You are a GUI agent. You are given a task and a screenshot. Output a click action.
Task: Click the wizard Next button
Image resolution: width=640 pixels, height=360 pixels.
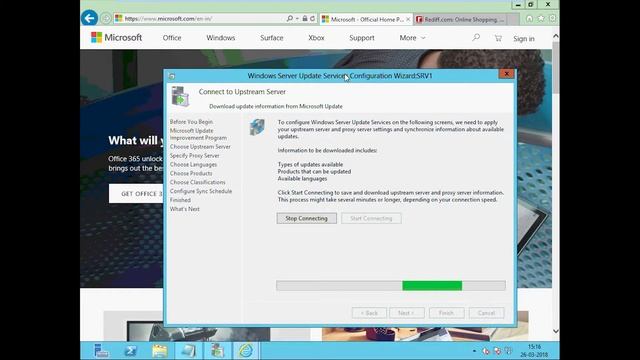coord(407,313)
